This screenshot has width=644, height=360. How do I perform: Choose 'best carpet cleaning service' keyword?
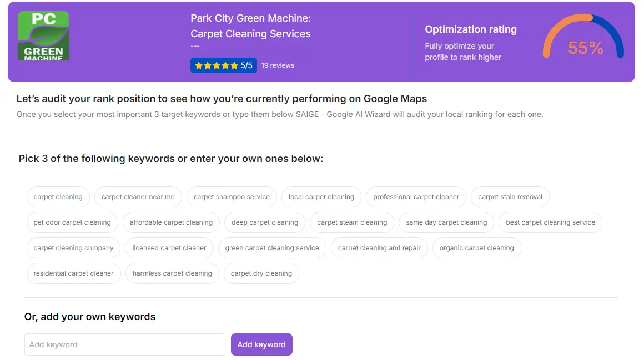(x=550, y=222)
